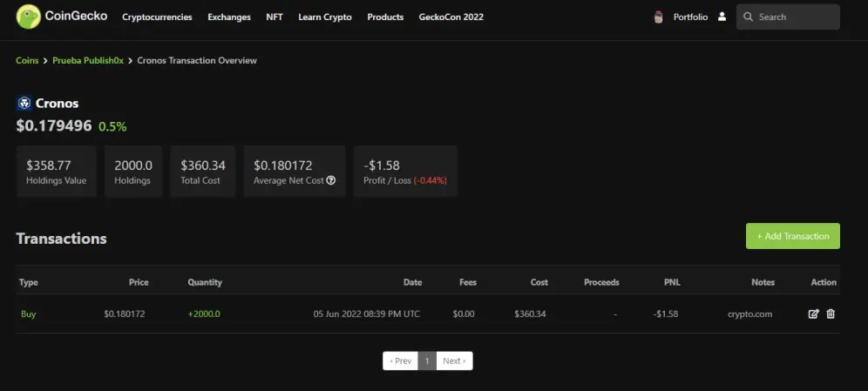Click Cronos Transaction Overview breadcrumb text
868x391 pixels.
point(197,60)
